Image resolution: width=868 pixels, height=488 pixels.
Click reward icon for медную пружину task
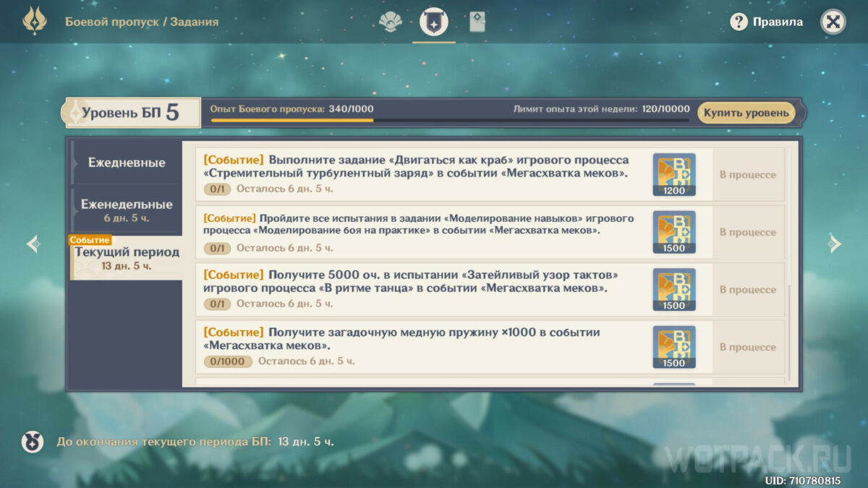674,347
